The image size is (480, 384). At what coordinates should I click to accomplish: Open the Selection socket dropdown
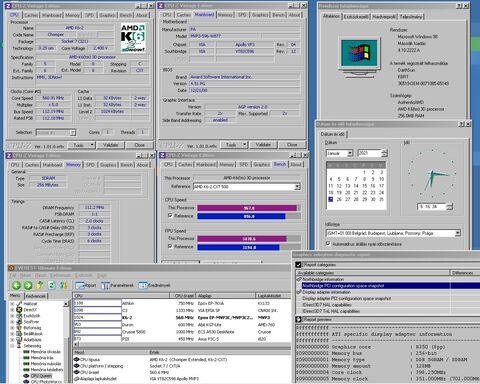pyautogui.click(x=72, y=133)
